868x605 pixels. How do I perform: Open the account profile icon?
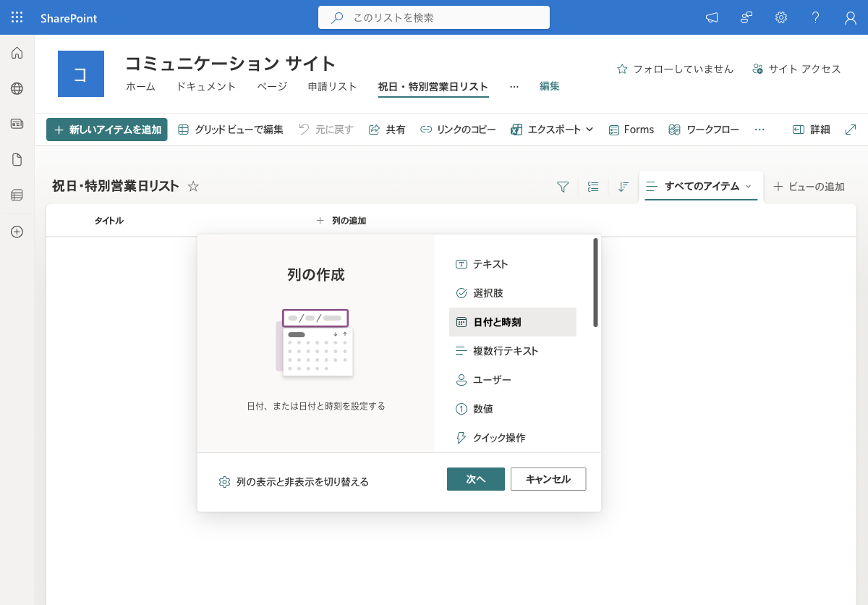[x=851, y=17]
